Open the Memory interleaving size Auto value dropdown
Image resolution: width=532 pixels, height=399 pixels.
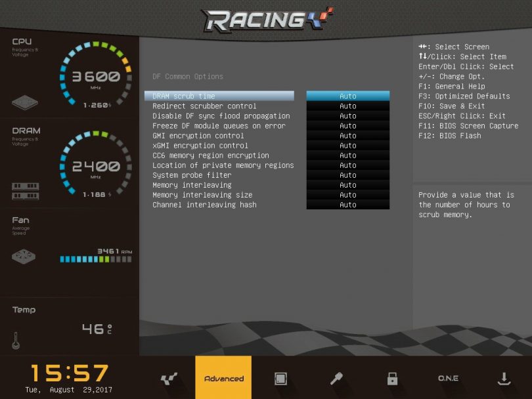tap(347, 195)
